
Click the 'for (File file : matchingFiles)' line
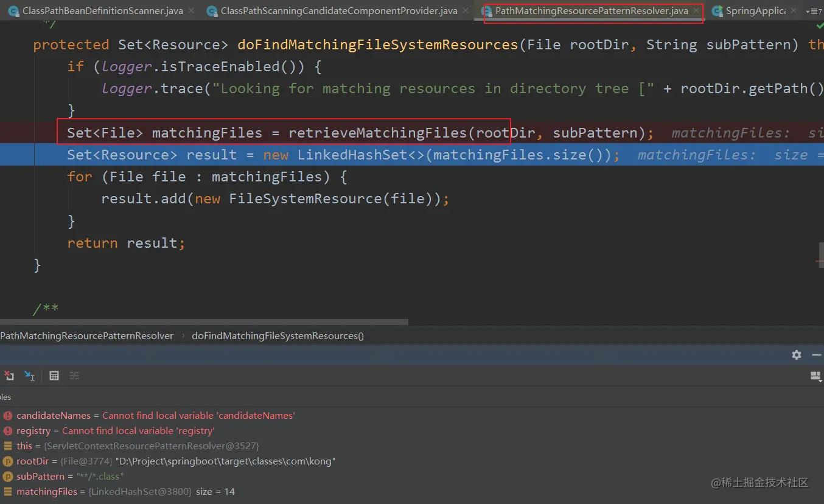(207, 177)
